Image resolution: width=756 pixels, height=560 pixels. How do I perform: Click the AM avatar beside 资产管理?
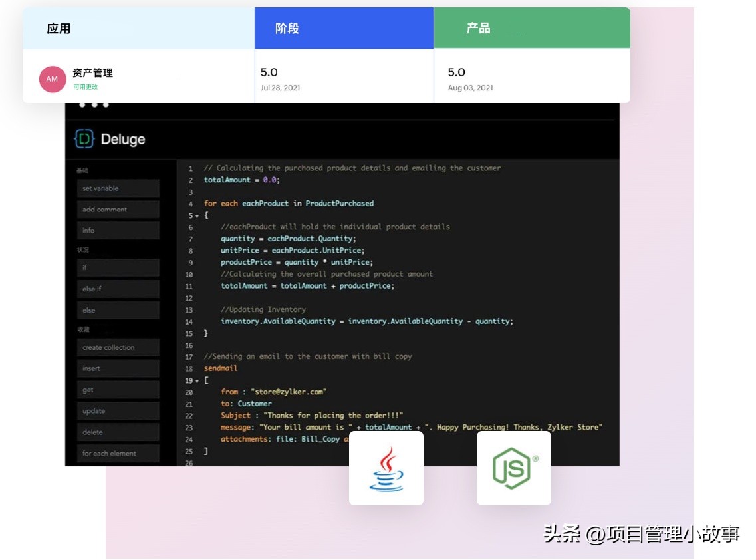[x=52, y=79]
